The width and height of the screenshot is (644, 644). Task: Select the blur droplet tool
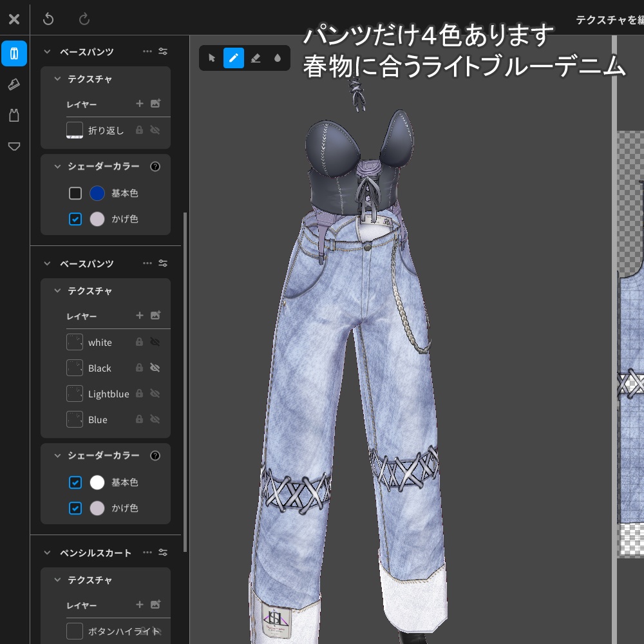tap(278, 57)
